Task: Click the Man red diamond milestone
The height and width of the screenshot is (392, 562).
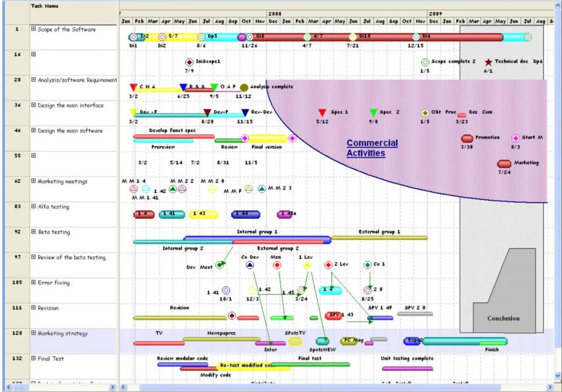Action: tap(277, 265)
